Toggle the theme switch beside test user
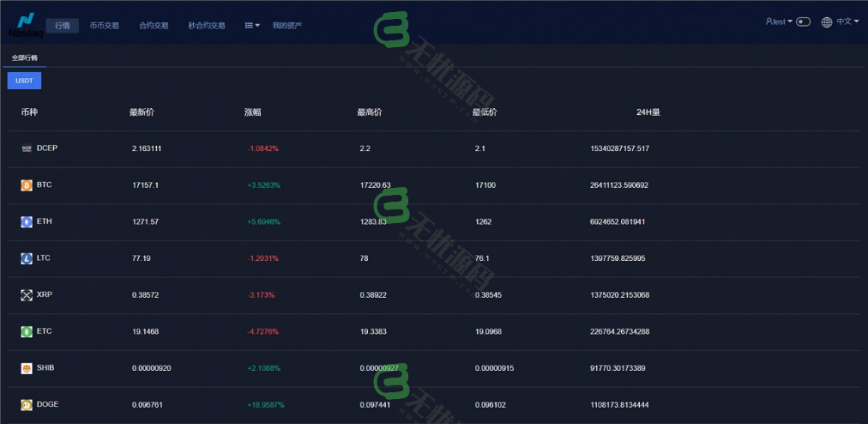The height and width of the screenshot is (424, 868). (x=803, y=21)
